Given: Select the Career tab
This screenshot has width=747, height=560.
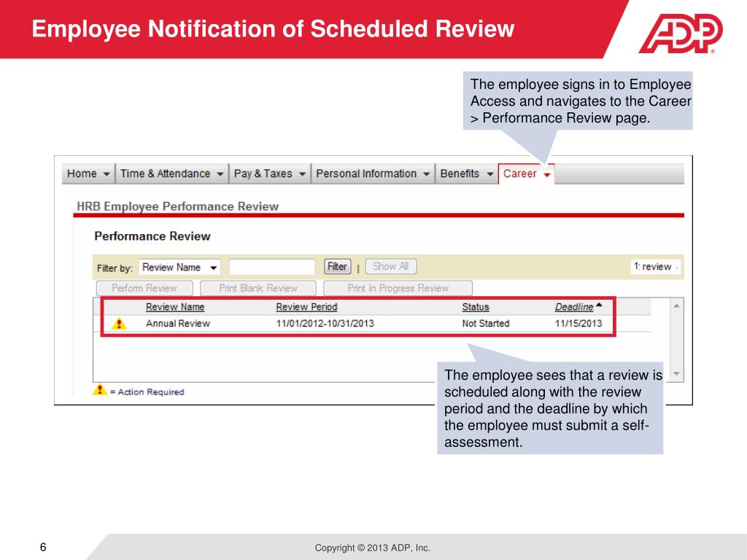Looking at the screenshot, I should click(527, 174).
